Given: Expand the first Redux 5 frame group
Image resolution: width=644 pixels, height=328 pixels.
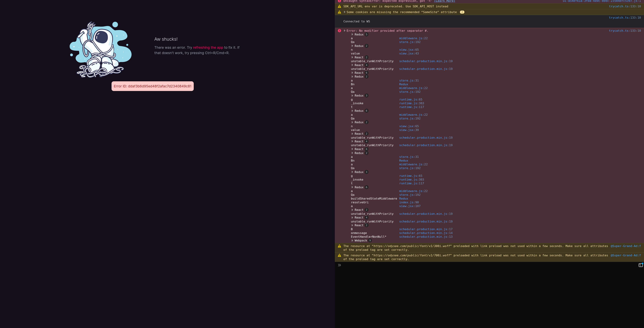Looking at the screenshot, I should [x=353, y=35].
